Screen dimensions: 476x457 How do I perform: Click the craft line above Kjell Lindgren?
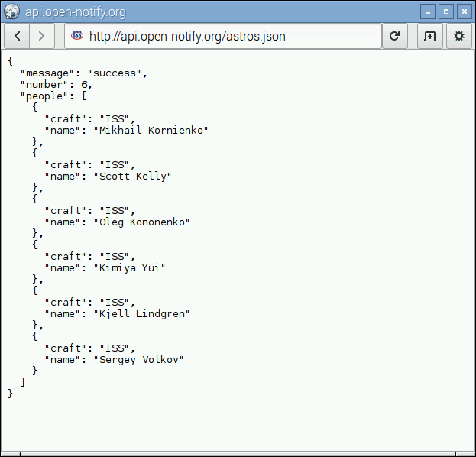point(89,303)
